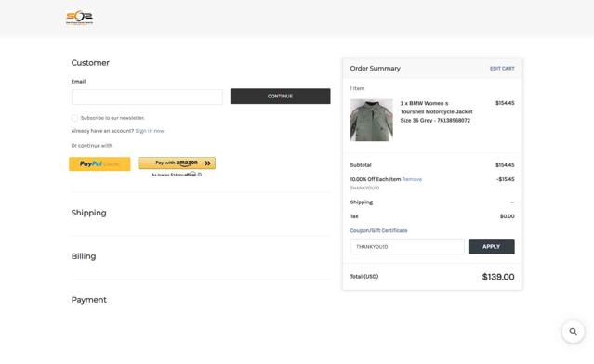Focus the Email input field
The height and width of the screenshot is (364, 594).
pos(147,97)
